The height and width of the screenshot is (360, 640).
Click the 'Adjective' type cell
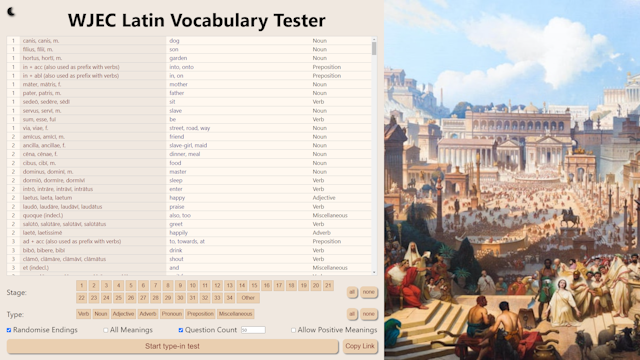point(341,198)
